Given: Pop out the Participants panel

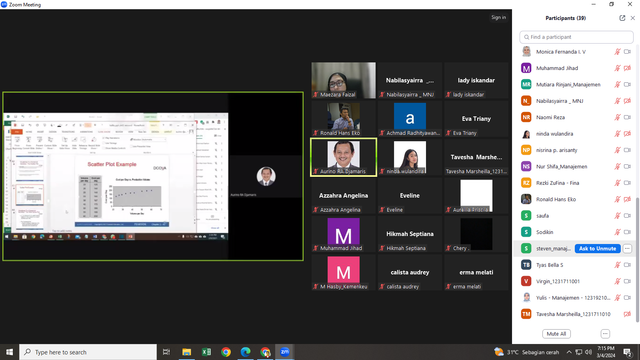Looking at the screenshot, I should coord(622,18).
